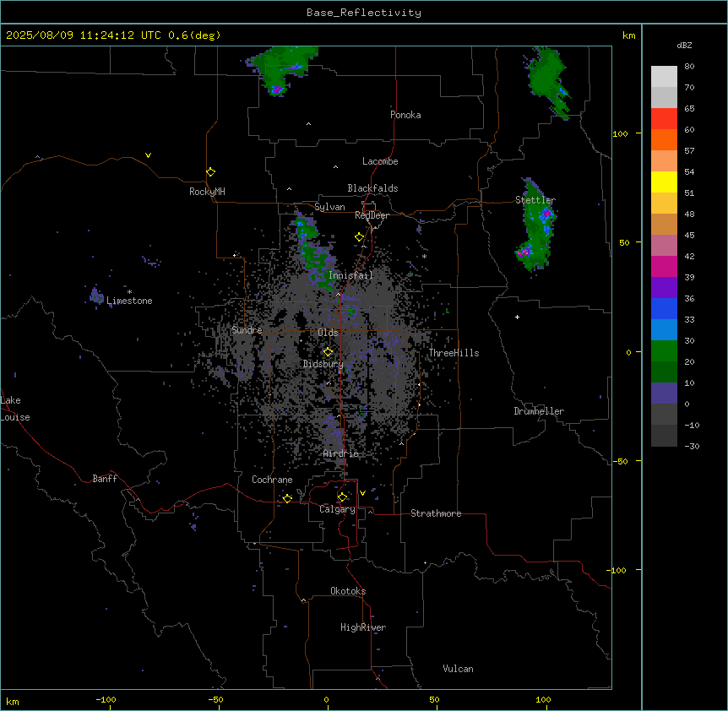Click the red 65 dBZ legend swatch
Image resolution: width=728 pixels, height=711 pixels.
664,119
